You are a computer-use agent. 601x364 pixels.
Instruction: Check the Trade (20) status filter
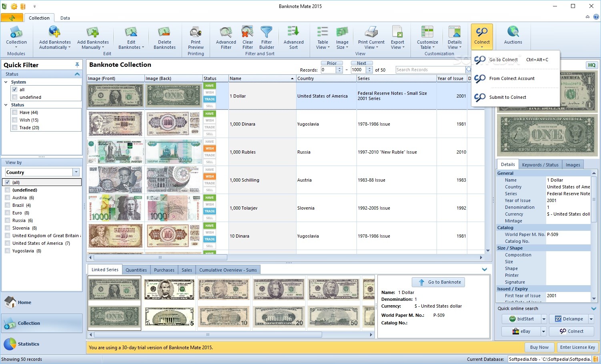[15, 128]
